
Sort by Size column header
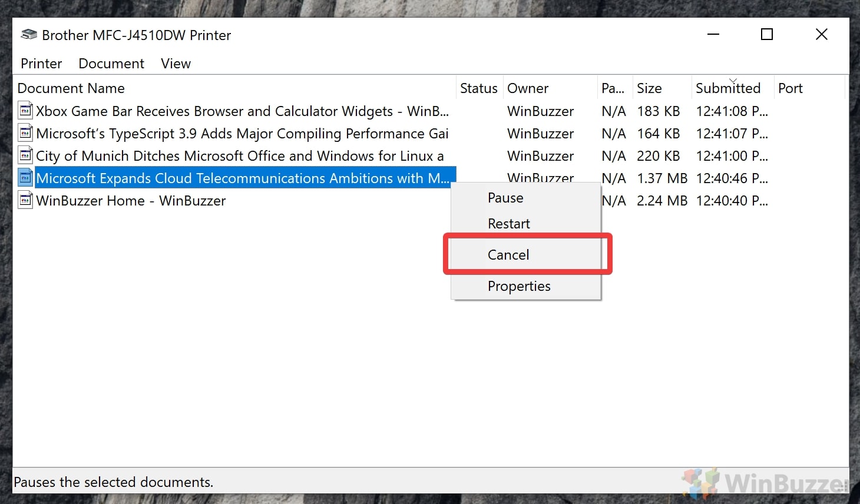(662, 88)
